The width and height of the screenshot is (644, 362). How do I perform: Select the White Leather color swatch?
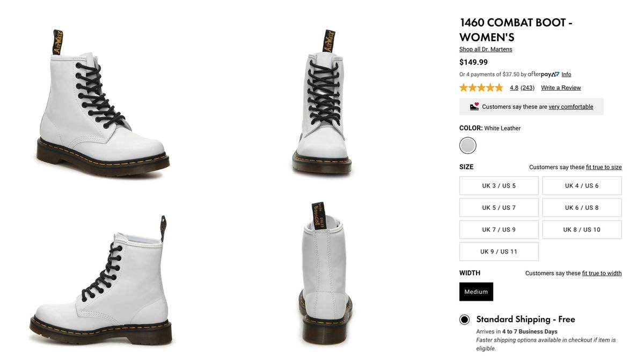click(x=467, y=145)
